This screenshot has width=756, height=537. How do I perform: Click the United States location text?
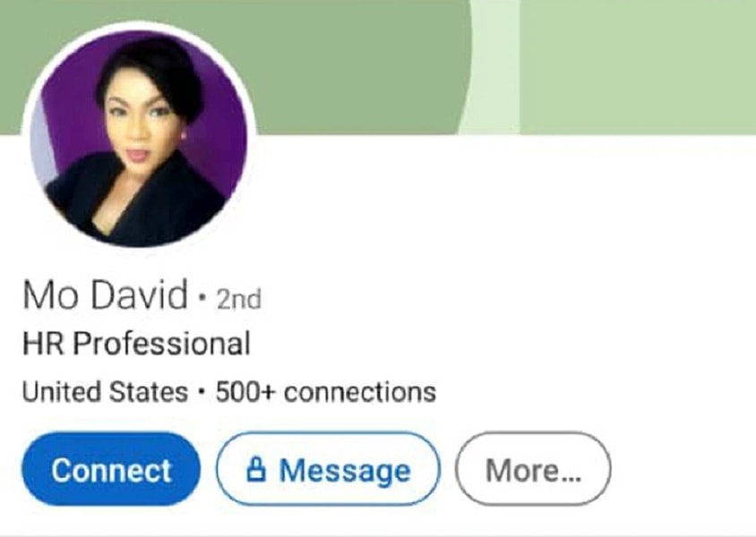click(105, 391)
